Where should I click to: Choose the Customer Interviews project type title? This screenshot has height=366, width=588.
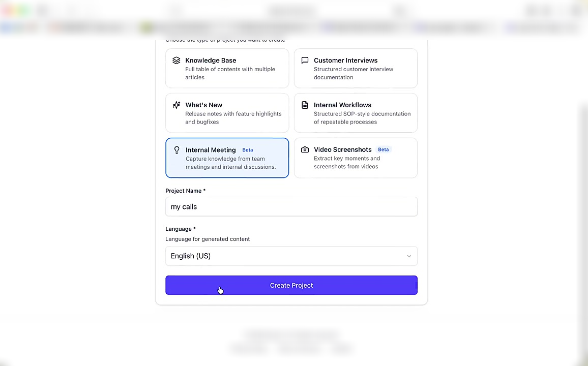click(x=345, y=60)
